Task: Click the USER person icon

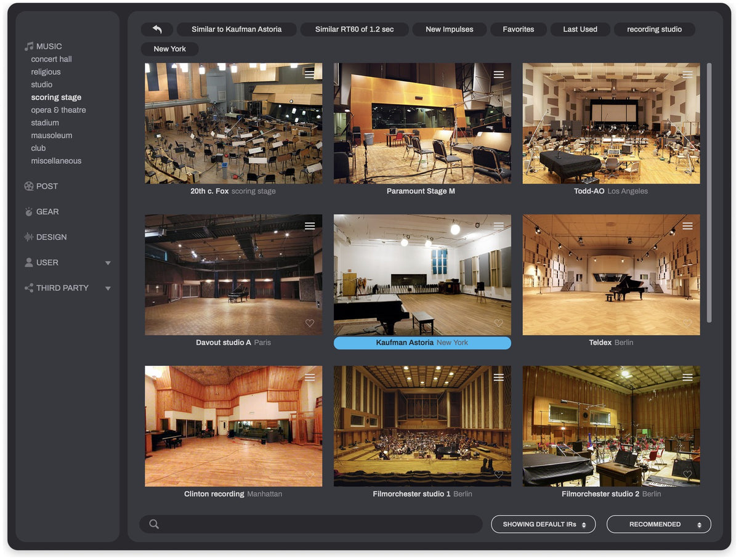Action: tap(28, 262)
